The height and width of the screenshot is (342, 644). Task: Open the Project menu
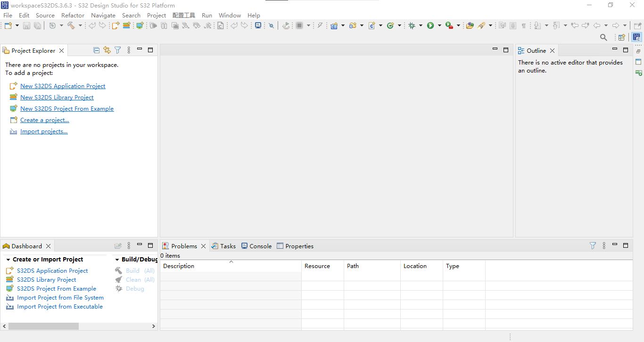point(157,15)
